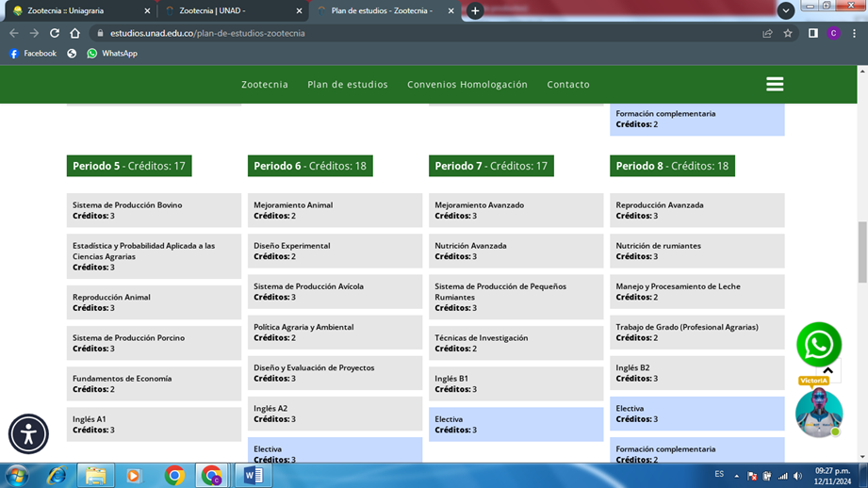Bookmark this page with the star icon
Image resolution: width=868 pixels, height=488 pixels.
pyautogui.click(x=788, y=33)
